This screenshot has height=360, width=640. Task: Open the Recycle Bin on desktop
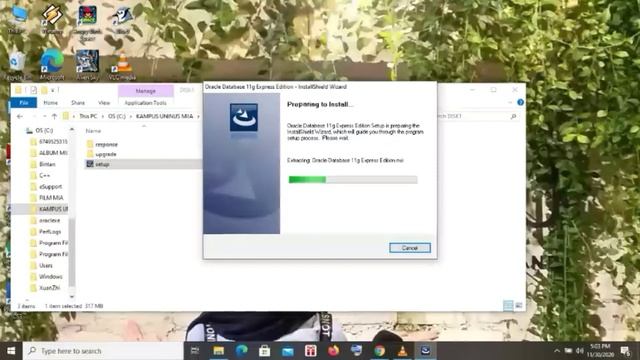pos(17,65)
